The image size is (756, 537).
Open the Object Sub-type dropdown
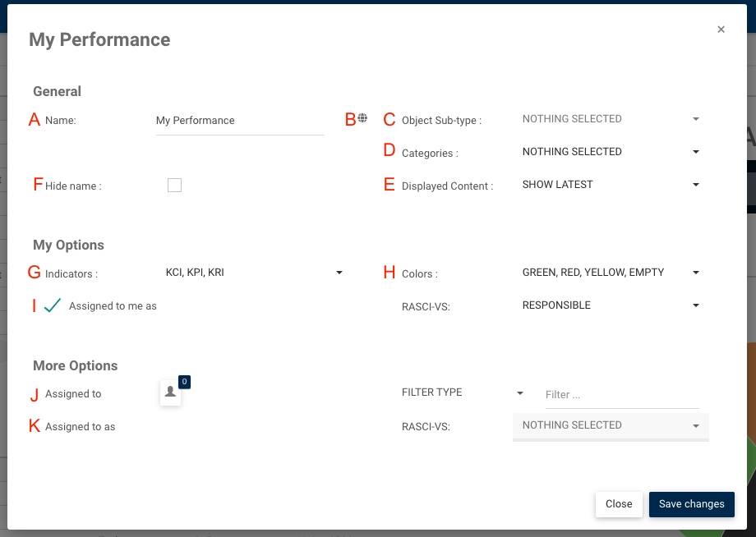610,119
